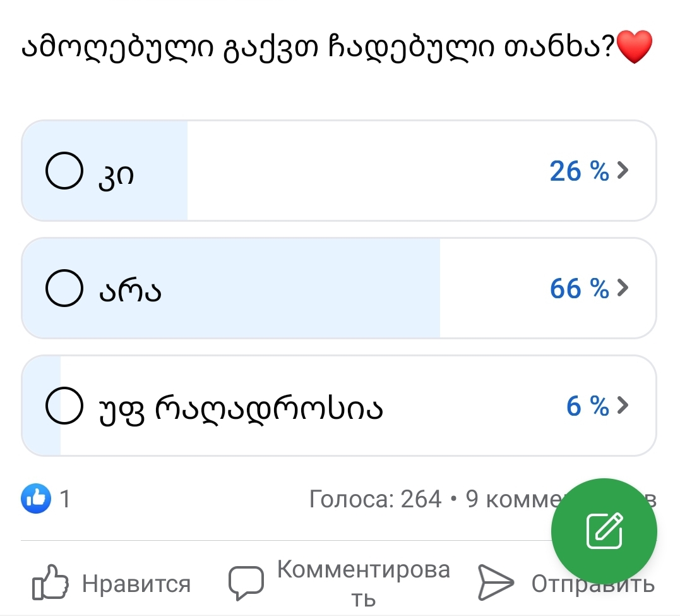
Task: Select the უფ რაღადროსია radio option
Action: click(64, 406)
